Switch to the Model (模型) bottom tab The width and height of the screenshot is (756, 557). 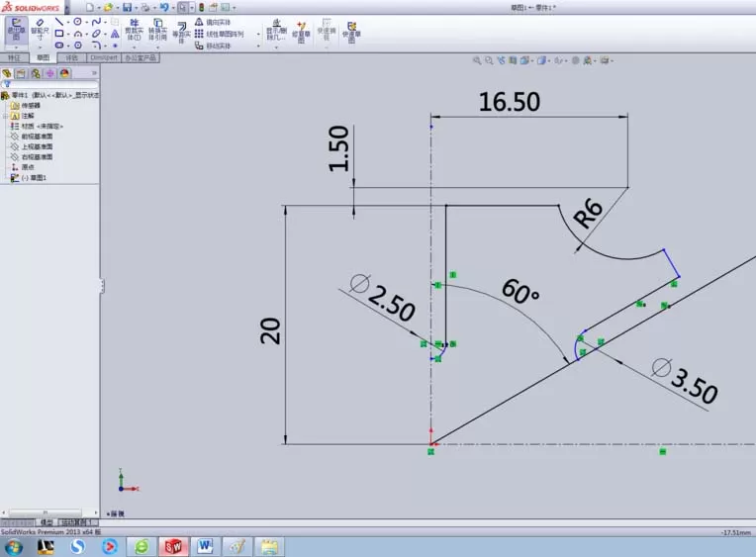pos(47,522)
